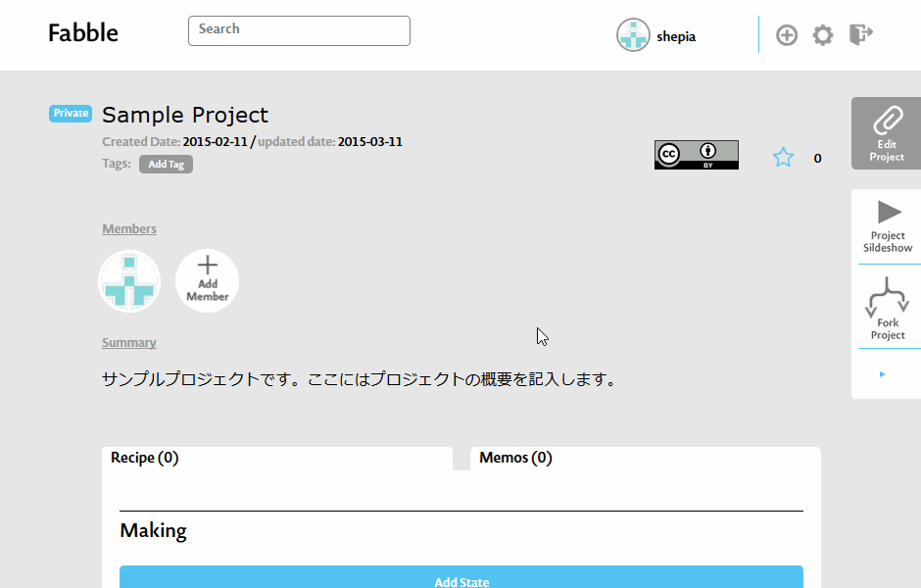
Task: Click the Members heading
Action: 129,229
